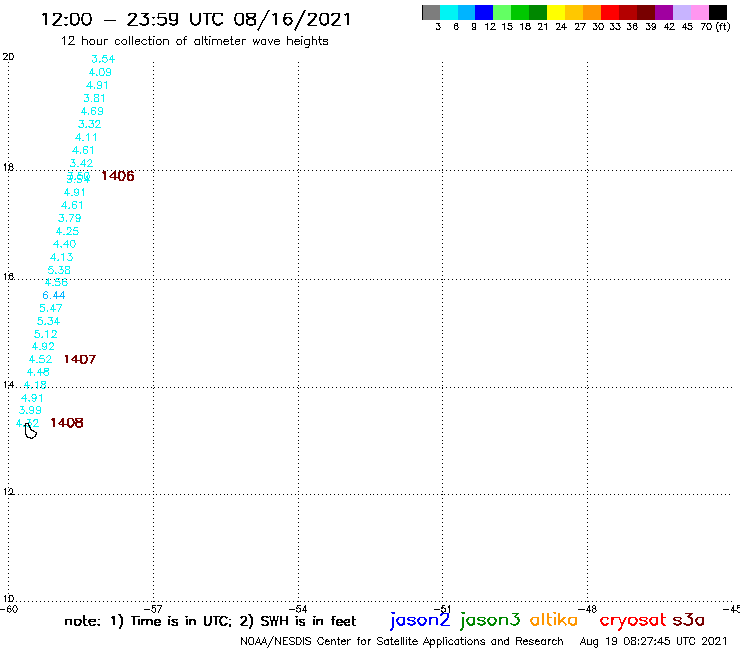Image resolution: width=740 pixels, height=650 pixels.
Task: Select the wave height value 3.79
Action: point(69,218)
